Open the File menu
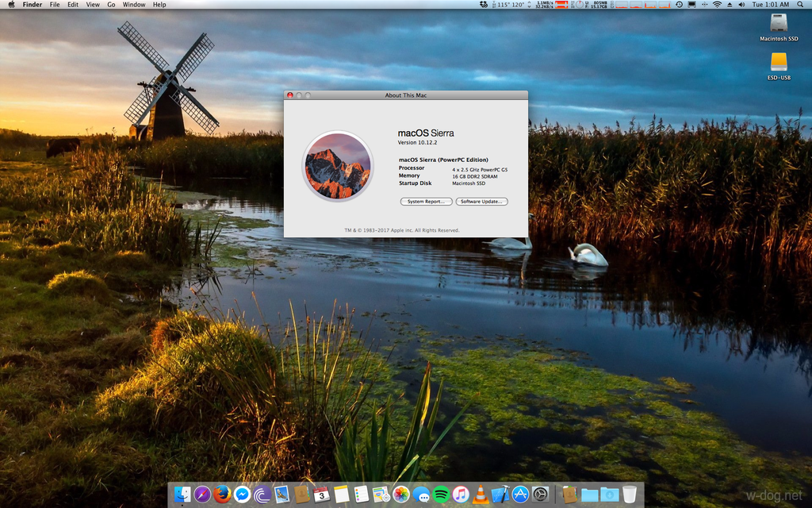Screen dimensions: 812x508 click(55, 5)
